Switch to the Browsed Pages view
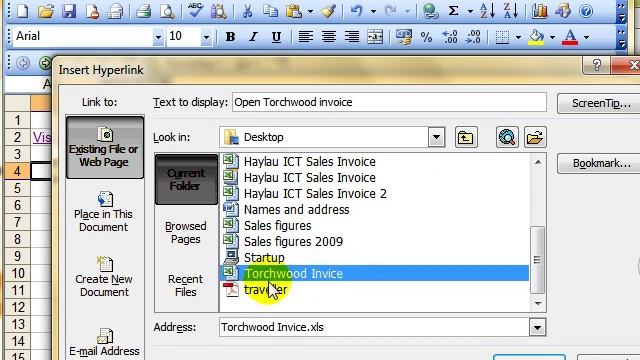The image size is (640, 360). (x=186, y=232)
